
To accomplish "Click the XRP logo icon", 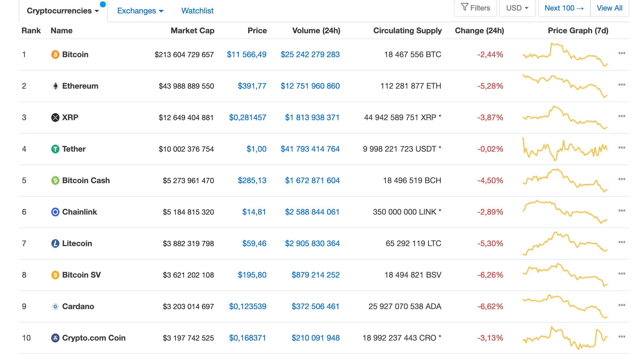I will point(55,118).
